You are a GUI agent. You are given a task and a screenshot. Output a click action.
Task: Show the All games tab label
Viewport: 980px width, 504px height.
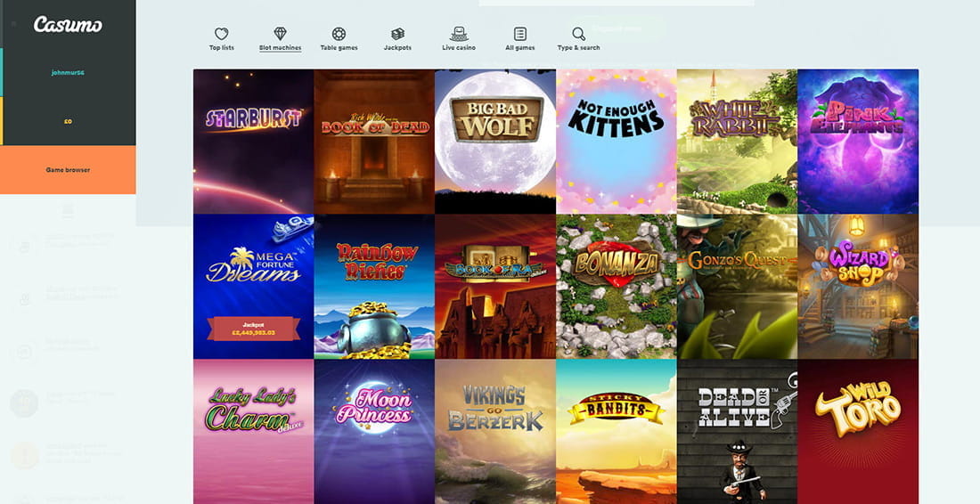520,47
